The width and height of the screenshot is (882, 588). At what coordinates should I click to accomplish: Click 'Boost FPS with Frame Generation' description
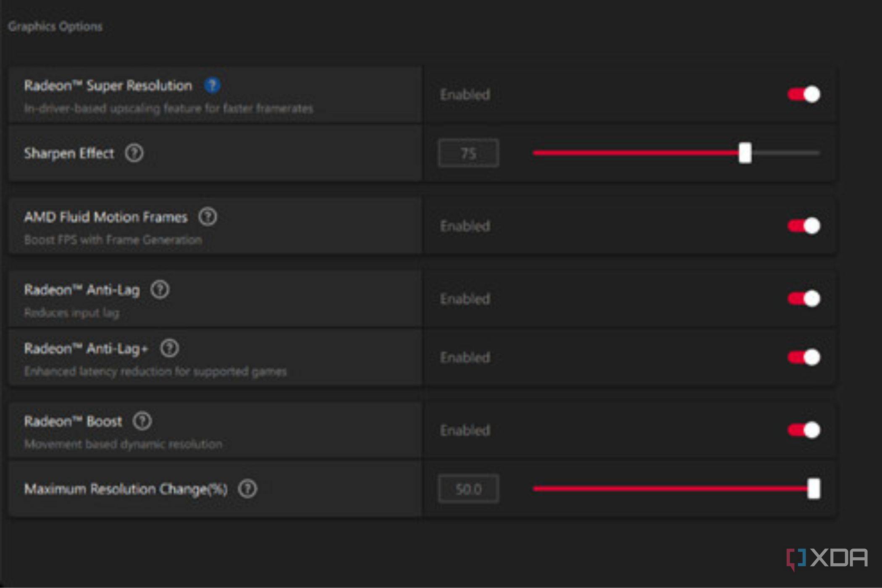pyautogui.click(x=113, y=240)
